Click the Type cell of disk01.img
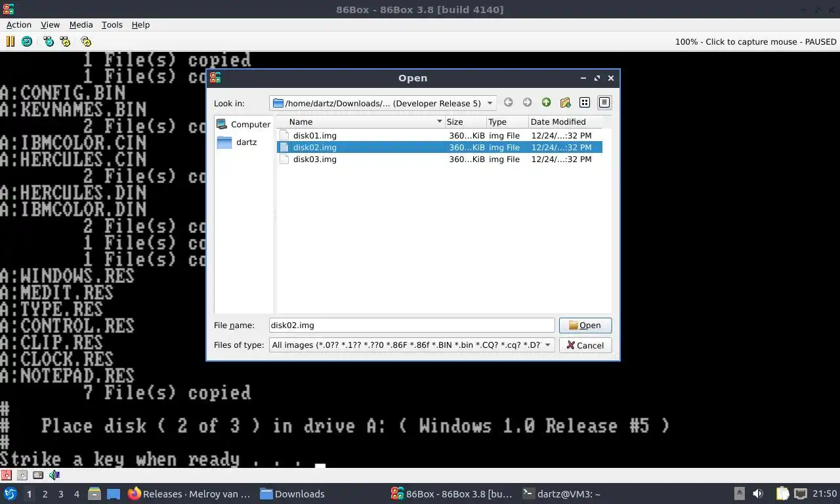This screenshot has width=840, height=504. (504, 136)
